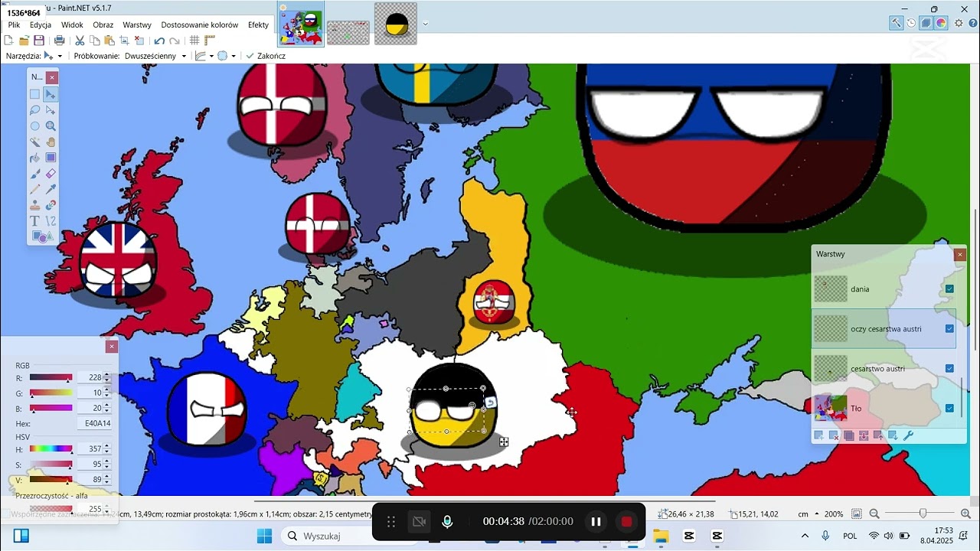Select the Move Selected Pixels tool

point(51,94)
